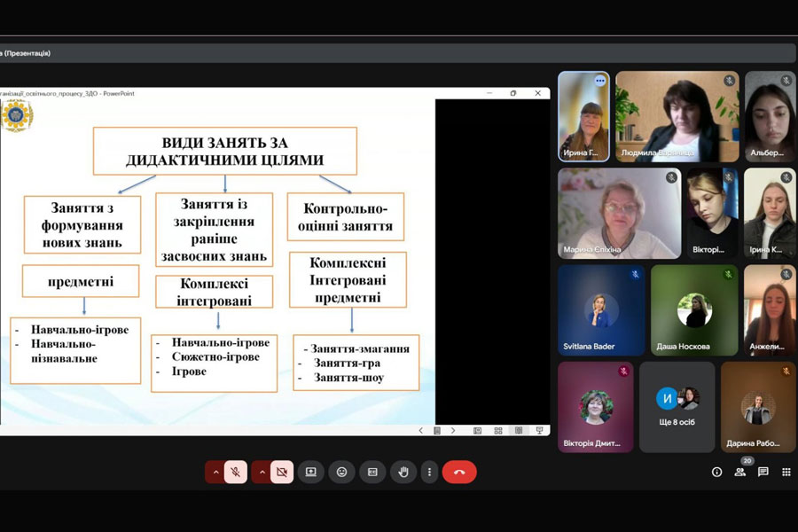Leave the call with red hang-up button
This screenshot has height=532, width=798.
[459, 472]
